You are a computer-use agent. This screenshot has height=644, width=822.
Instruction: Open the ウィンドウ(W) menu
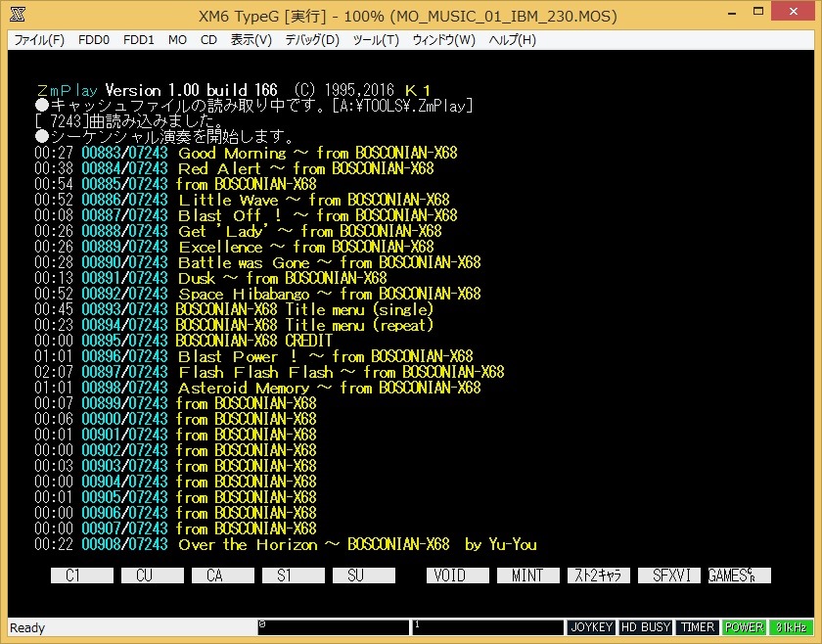pos(444,40)
